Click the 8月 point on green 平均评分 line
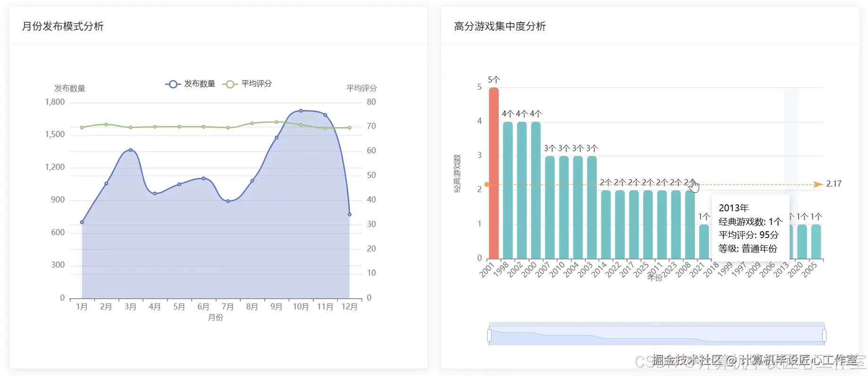This screenshot has width=868, height=377. [x=252, y=123]
